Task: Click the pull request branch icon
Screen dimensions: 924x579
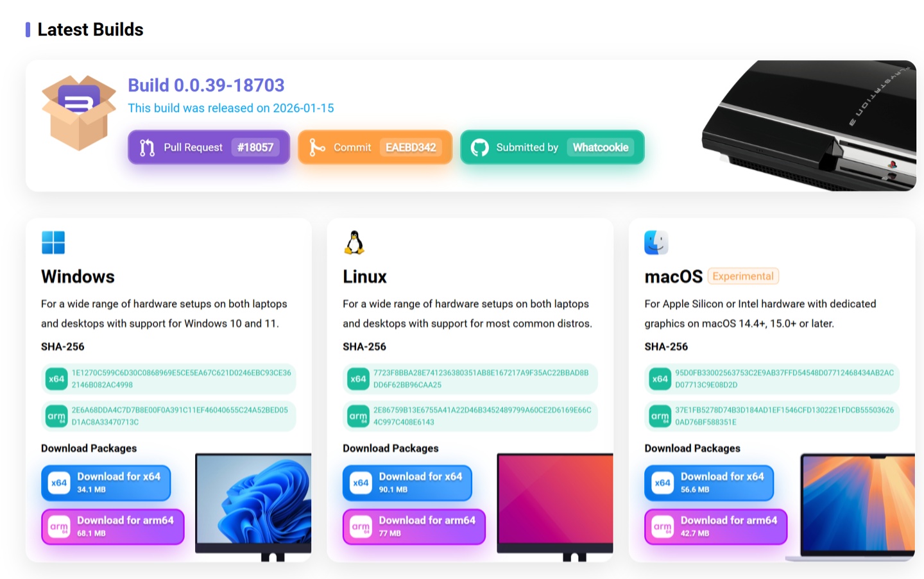Action: pyautogui.click(x=147, y=147)
